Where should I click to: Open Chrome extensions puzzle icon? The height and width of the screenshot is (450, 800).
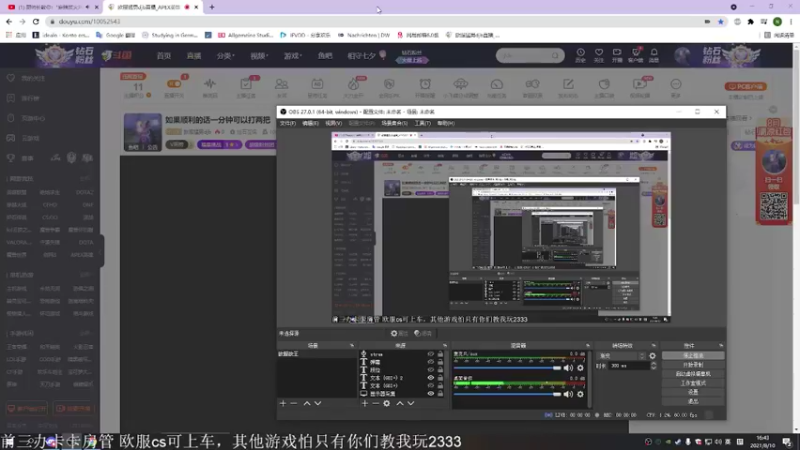click(751, 21)
